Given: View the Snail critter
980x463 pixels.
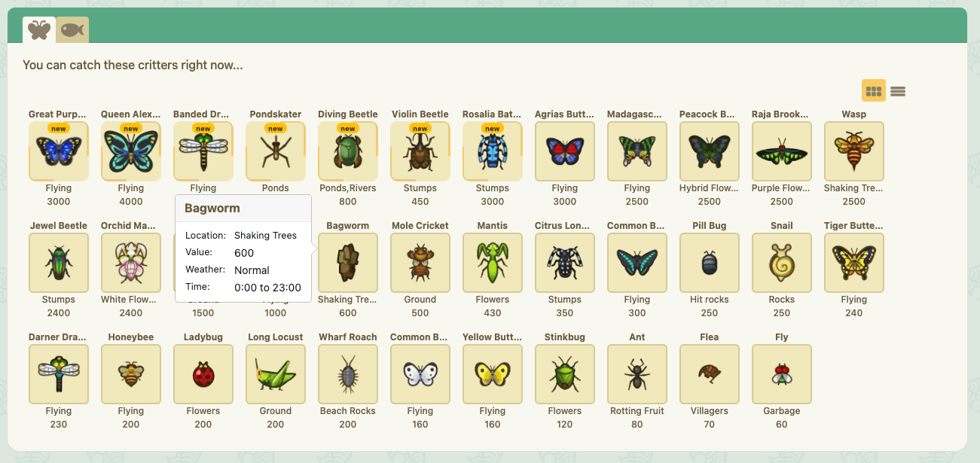Looking at the screenshot, I should pyautogui.click(x=781, y=262).
